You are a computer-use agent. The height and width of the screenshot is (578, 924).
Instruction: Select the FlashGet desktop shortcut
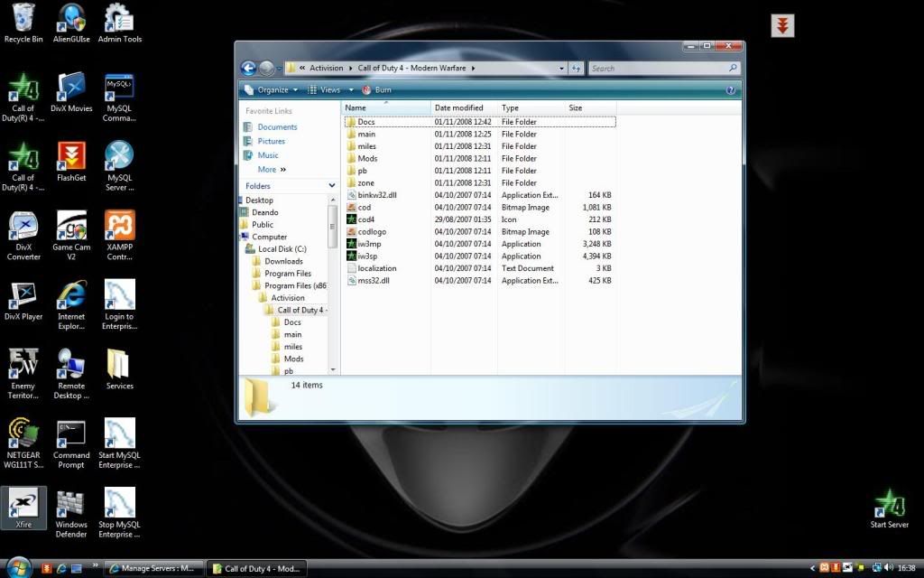point(71,162)
